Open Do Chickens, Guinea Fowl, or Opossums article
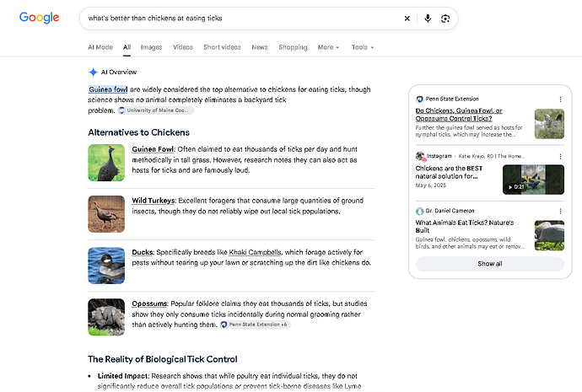582x392 pixels. pos(459,115)
